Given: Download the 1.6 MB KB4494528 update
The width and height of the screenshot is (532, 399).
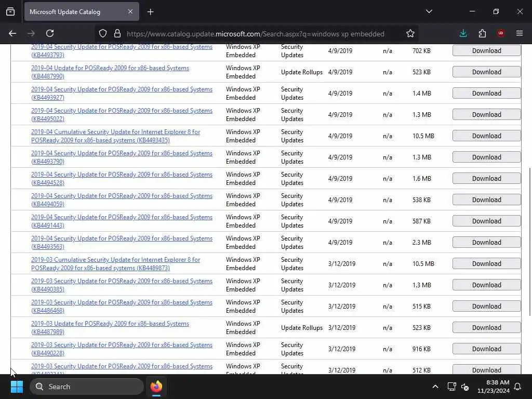Looking at the screenshot, I should click(x=486, y=179).
